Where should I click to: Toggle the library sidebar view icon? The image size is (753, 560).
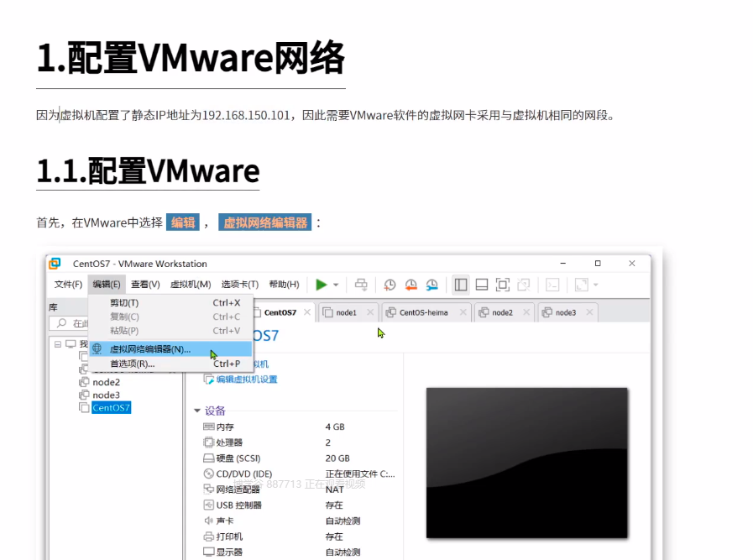point(461,285)
